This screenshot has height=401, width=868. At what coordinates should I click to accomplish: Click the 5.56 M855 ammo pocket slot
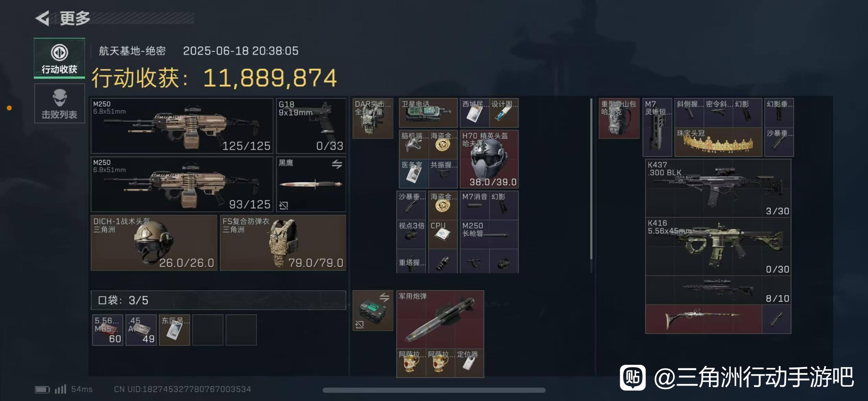point(108,330)
